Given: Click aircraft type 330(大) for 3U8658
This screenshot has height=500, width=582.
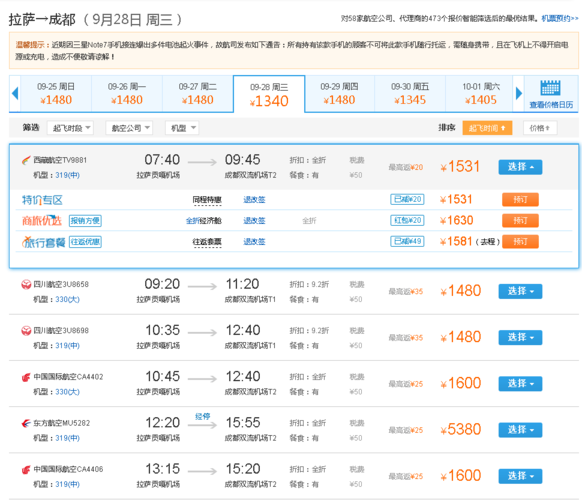Looking at the screenshot, I should tap(68, 300).
